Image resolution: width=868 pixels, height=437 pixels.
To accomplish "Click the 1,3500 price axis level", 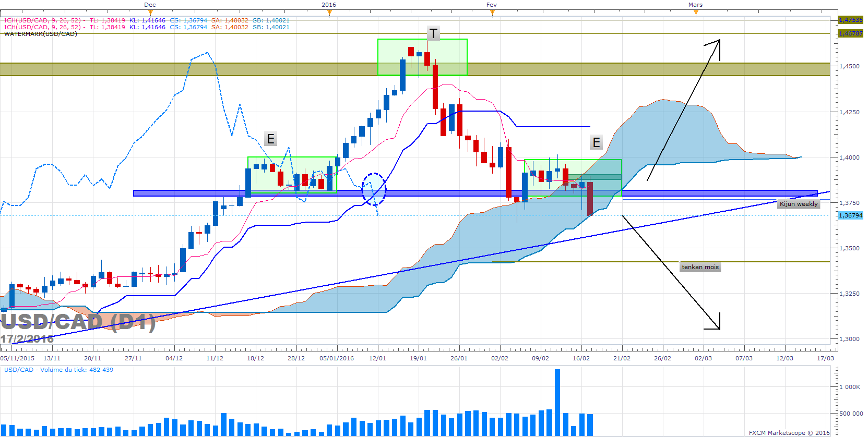I will [850, 248].
